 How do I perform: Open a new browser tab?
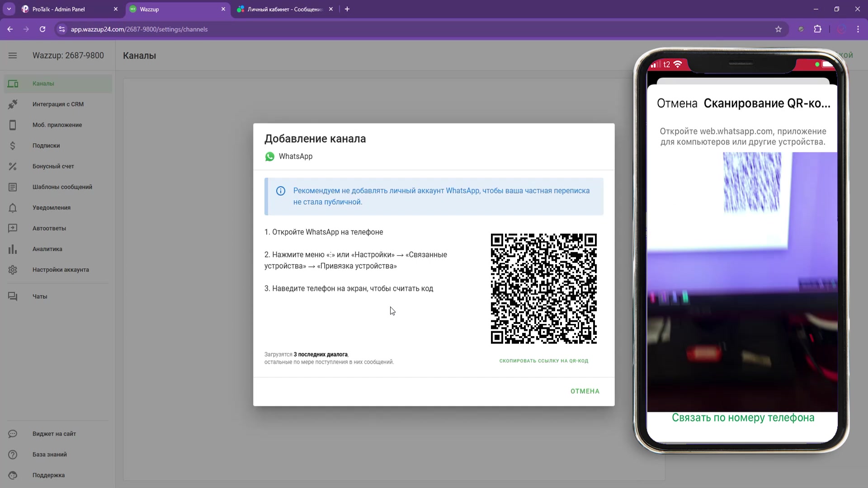(347, 9)
